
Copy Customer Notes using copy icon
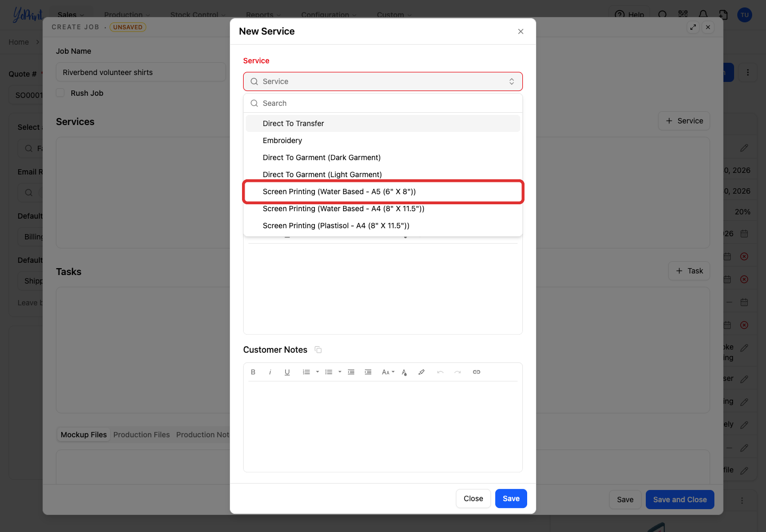coord(318,350)
